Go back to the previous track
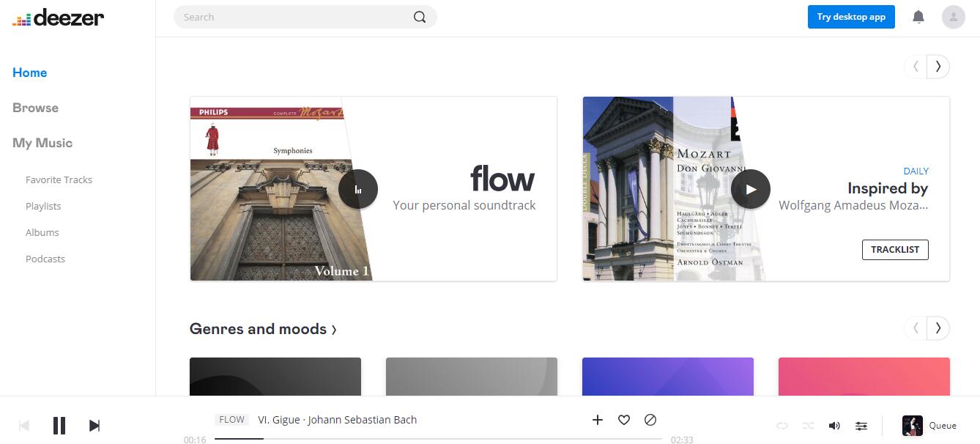The width and height of the screenshot is (980, 444). point(24,426)
